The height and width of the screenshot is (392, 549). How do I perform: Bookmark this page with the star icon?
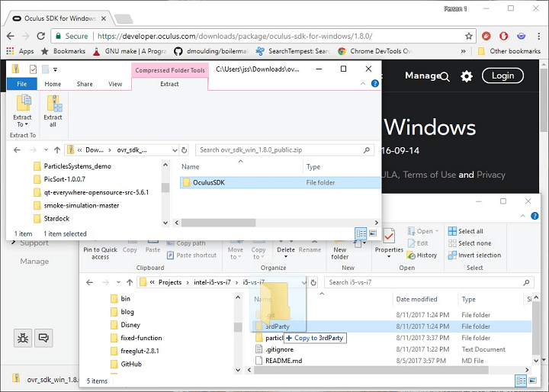469,36
